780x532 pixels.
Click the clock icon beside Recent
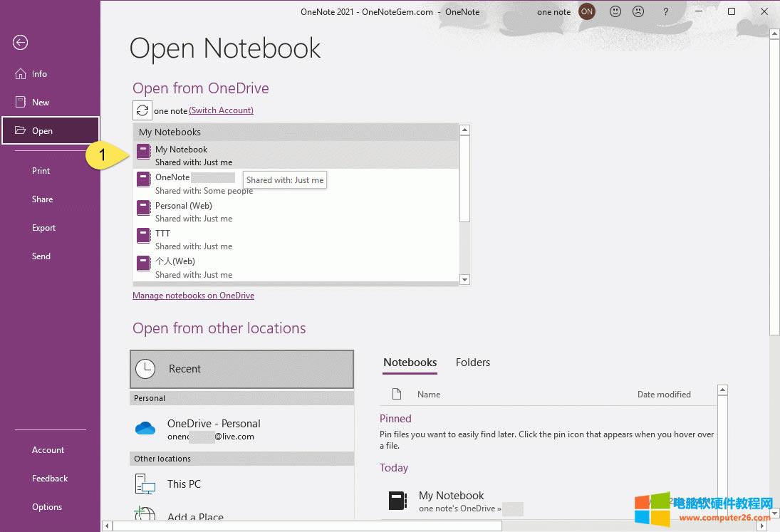click(146, 369)
